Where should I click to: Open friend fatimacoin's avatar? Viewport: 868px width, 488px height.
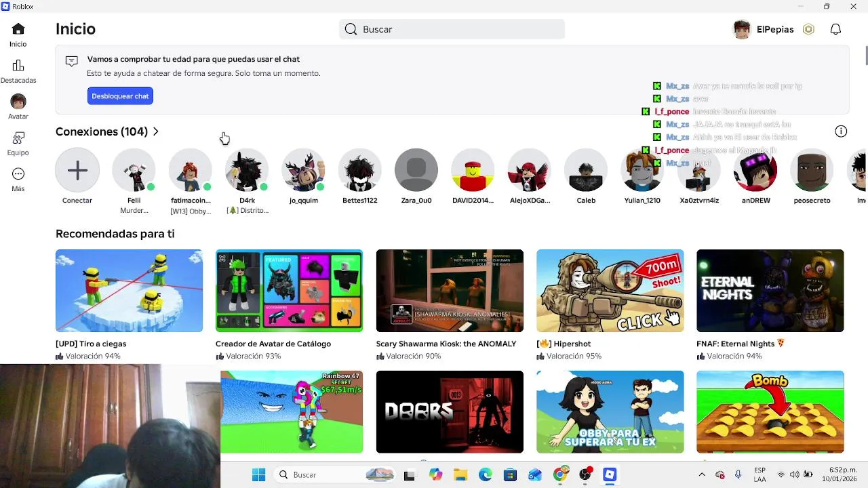191,169
